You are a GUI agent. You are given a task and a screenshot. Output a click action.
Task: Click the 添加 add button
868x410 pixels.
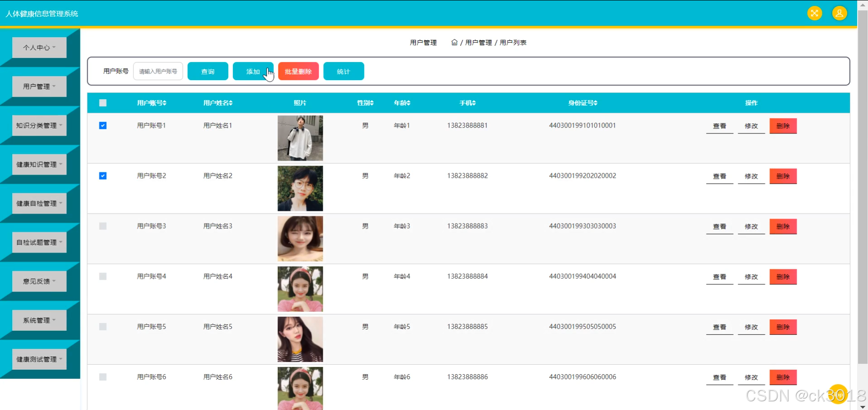[253, 71]
